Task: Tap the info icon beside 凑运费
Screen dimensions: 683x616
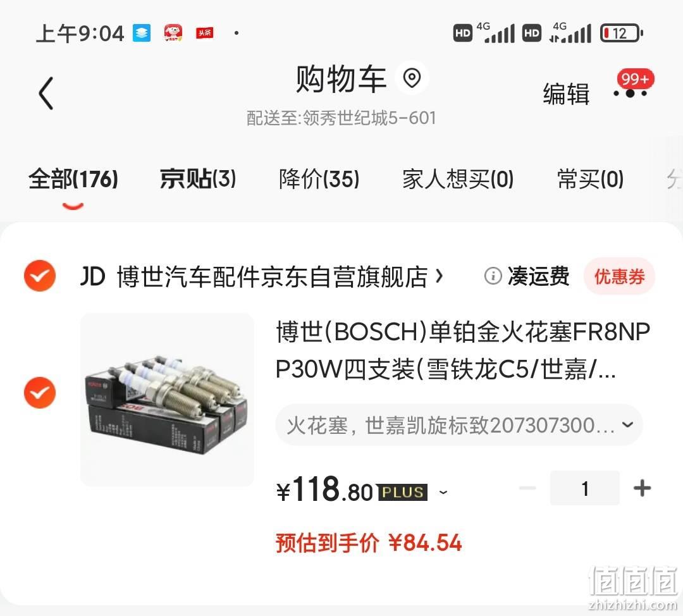Action: (493, 276)
